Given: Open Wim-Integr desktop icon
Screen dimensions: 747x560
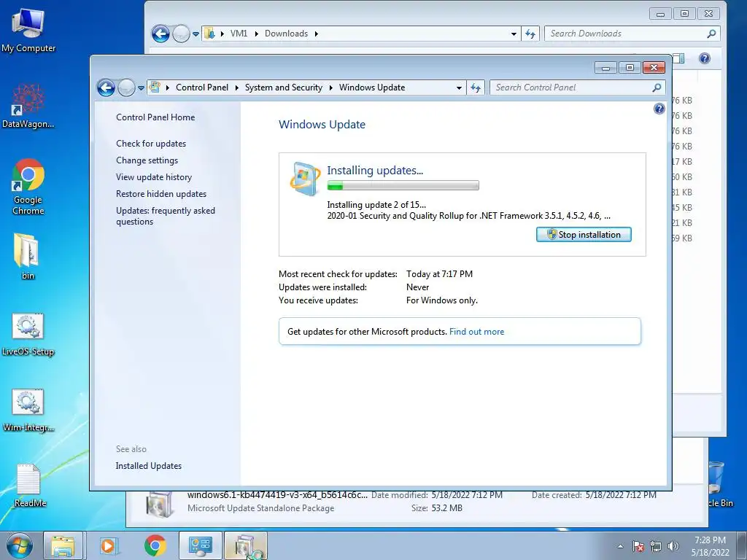Looking at the screenshot, I should [x=28, y=410].
